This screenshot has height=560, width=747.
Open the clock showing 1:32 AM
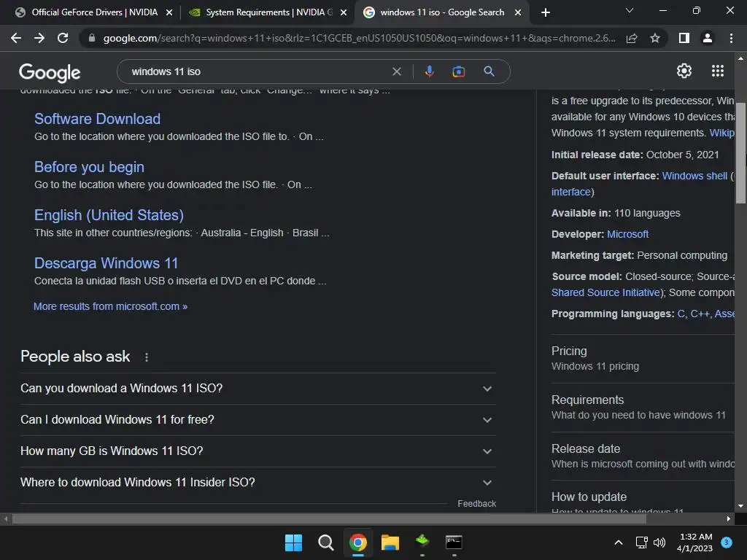point(695,542)
